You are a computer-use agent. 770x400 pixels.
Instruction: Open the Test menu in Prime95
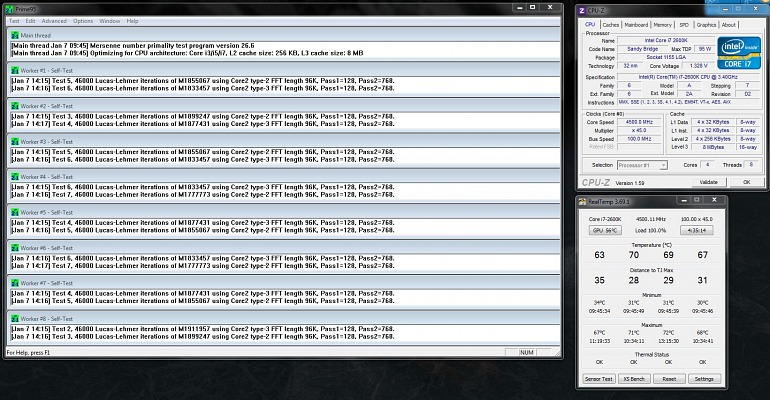click(x=14, y=21)
